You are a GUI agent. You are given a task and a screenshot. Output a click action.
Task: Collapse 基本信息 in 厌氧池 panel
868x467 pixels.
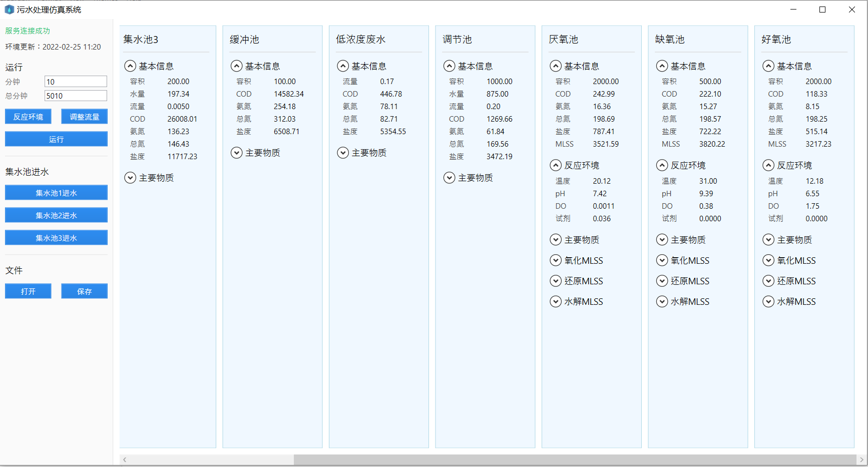[556, 66]
